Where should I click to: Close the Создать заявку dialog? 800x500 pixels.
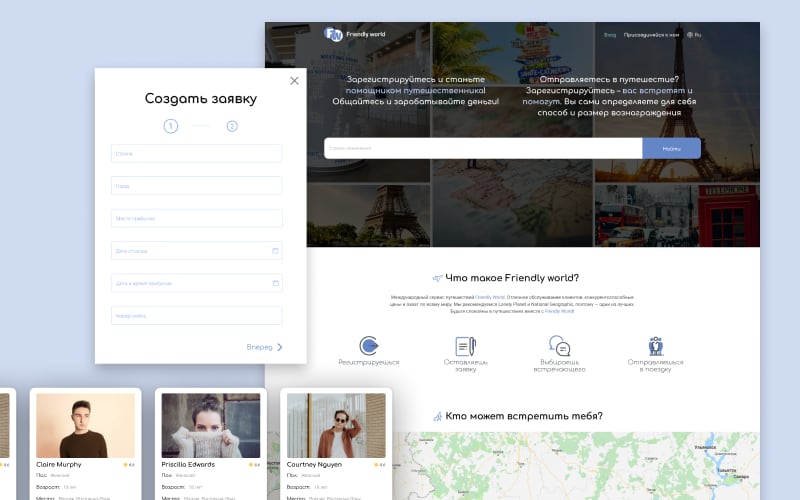(x=294, y=81)
